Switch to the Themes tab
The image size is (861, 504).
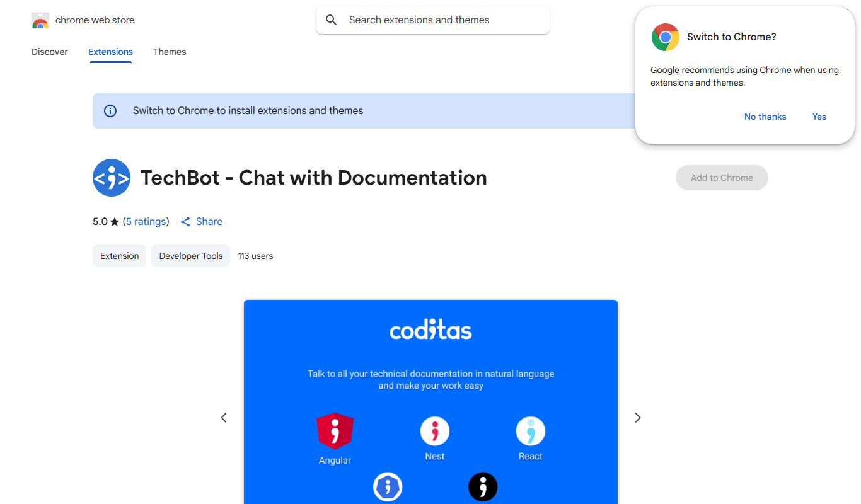click(170, 52)
